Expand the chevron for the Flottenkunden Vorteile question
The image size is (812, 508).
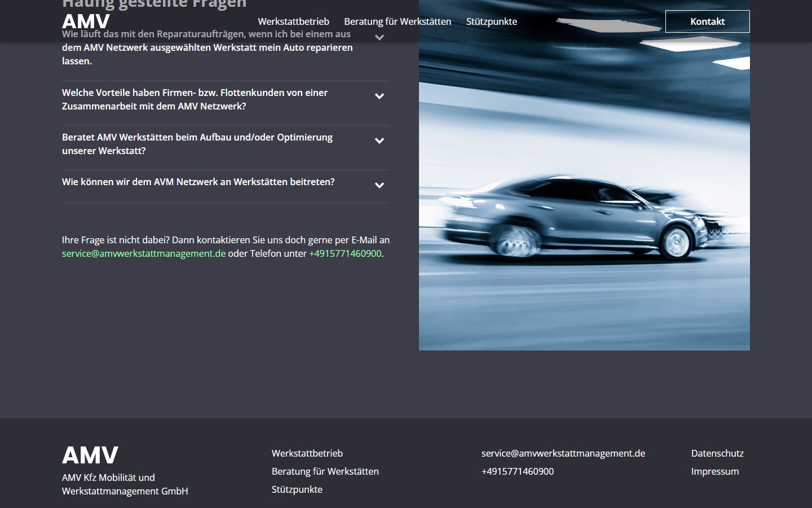tap(379, 97)
